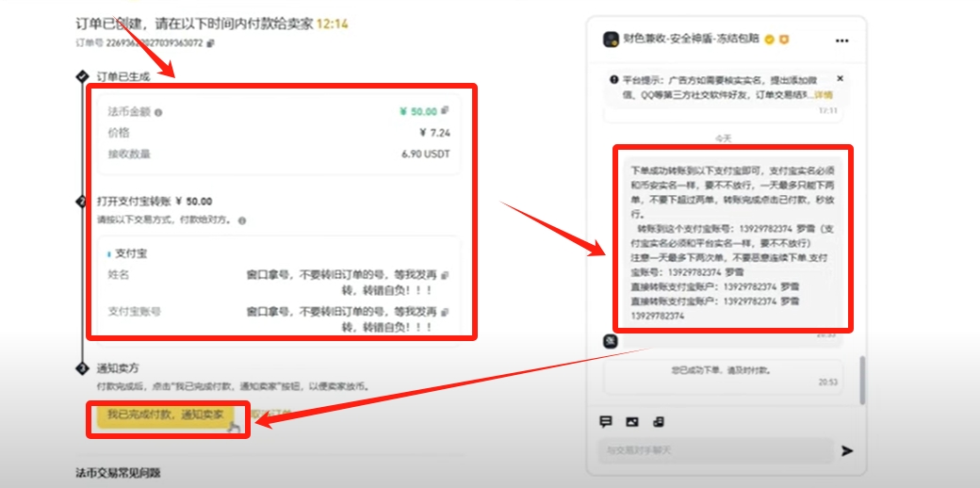Click the 12:14 countdown timer
980x488 pixels.
click(x=332, y=24)
